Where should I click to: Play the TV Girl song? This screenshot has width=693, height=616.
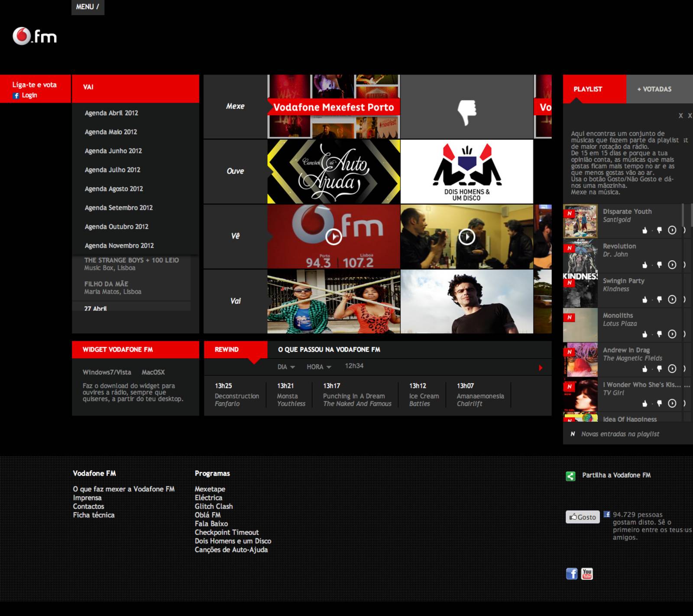(672, 403)
